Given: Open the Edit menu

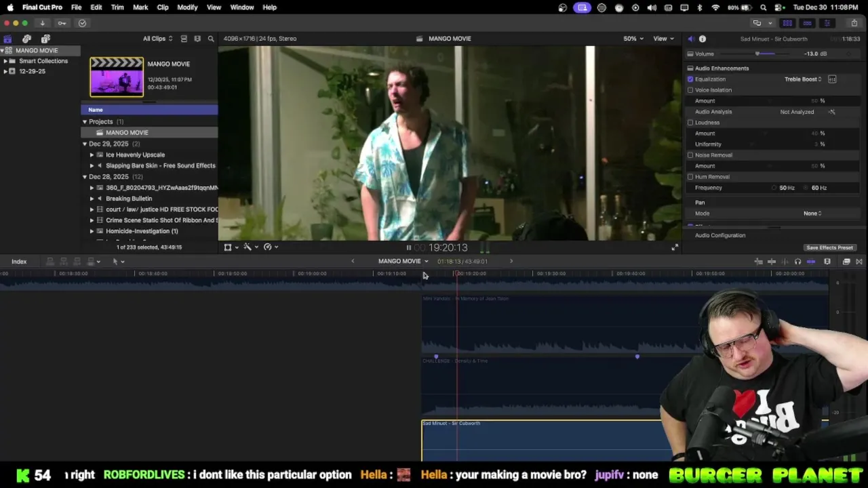Looking at the screenshot, I should pos(96,7).
